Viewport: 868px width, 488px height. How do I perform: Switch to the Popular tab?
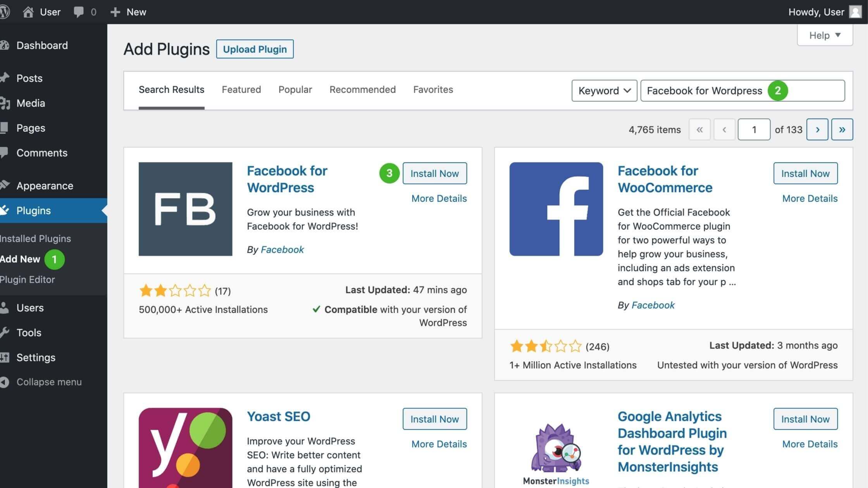[295, 89]
